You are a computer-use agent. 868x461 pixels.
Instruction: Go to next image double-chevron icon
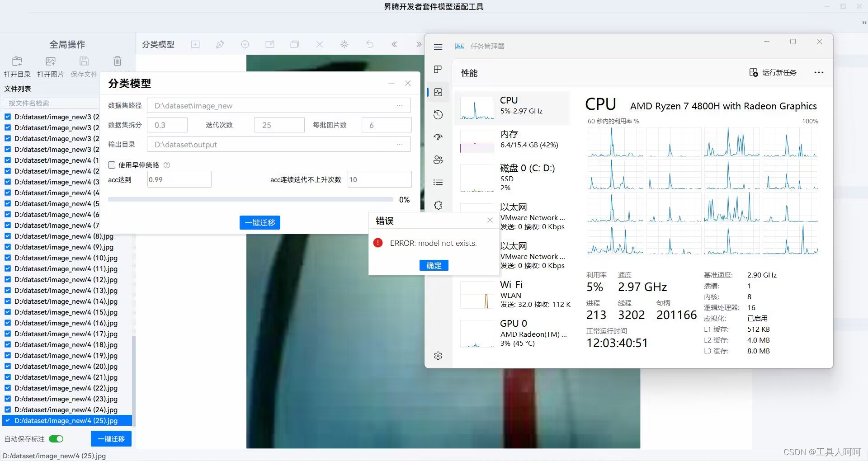pyautogui.click(x=419, y=44)
